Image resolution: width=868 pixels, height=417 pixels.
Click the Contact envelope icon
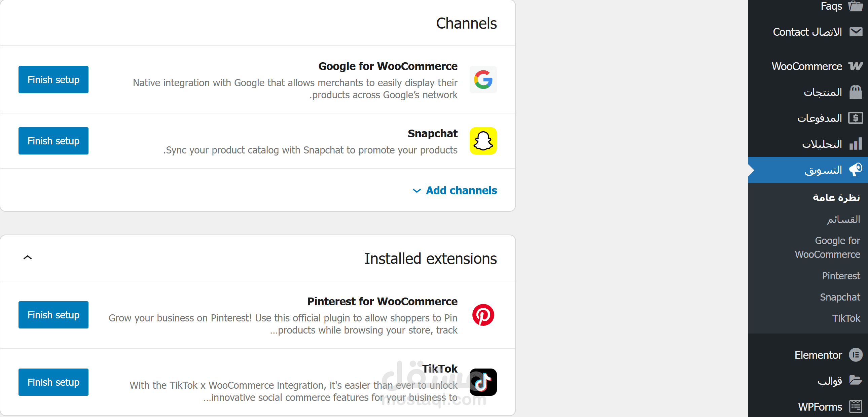click(x=855, y=32)
